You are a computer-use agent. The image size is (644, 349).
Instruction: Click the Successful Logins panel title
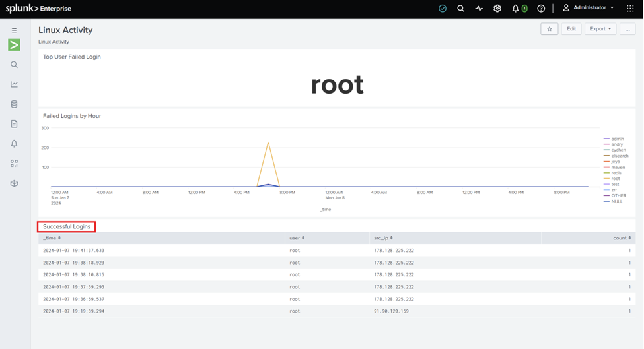pos(67,226)
